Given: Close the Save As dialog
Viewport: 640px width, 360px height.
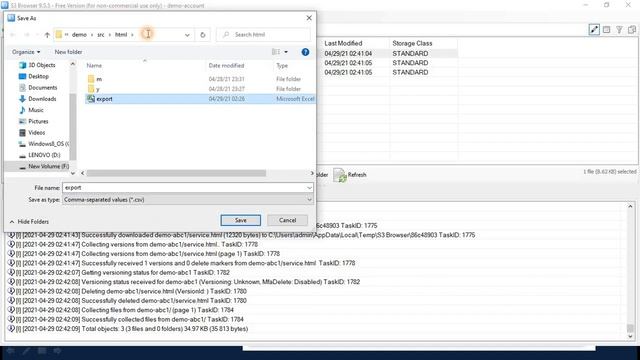Looking at the screenshot, I should [309, 18].
